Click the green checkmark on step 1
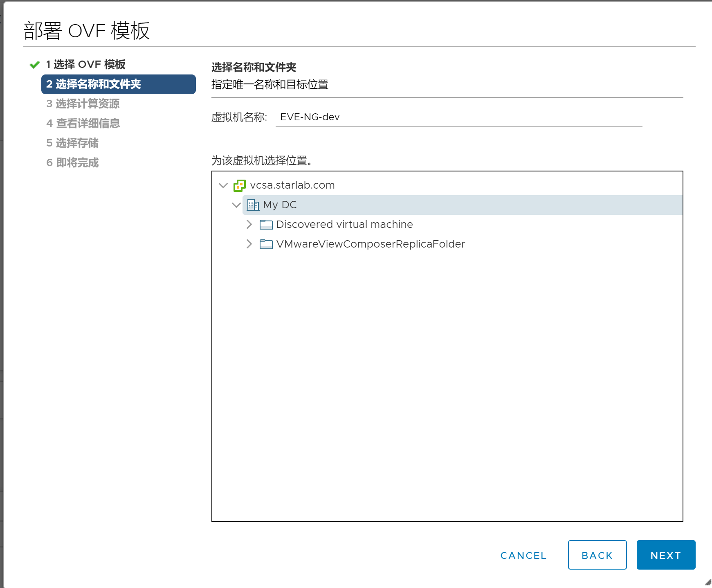712x588 pixels. coord(35,65)
